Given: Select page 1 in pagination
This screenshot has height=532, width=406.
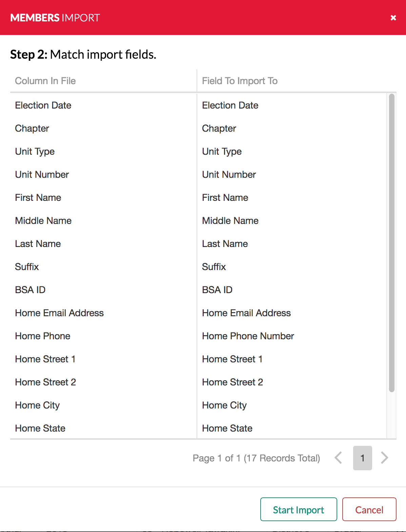Looking at the screenshot, I should (x=362, y=458).
